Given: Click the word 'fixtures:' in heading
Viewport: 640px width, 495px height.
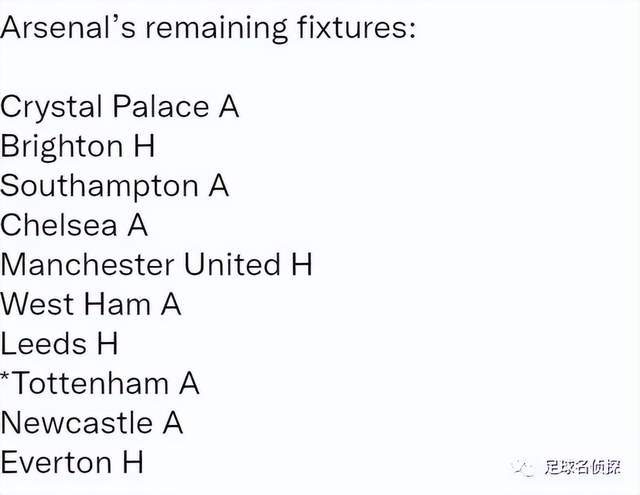Looking at the screenshot, I should (x=357, y=27).
